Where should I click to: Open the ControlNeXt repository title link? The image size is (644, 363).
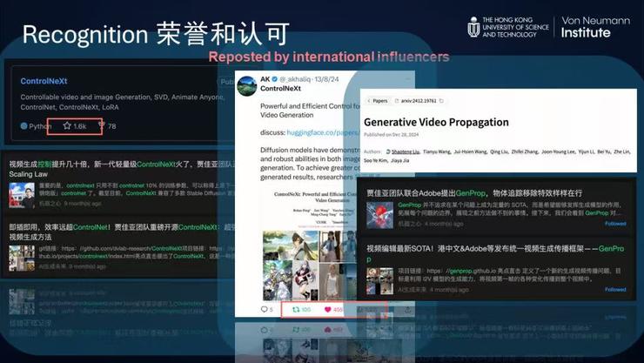44,81
